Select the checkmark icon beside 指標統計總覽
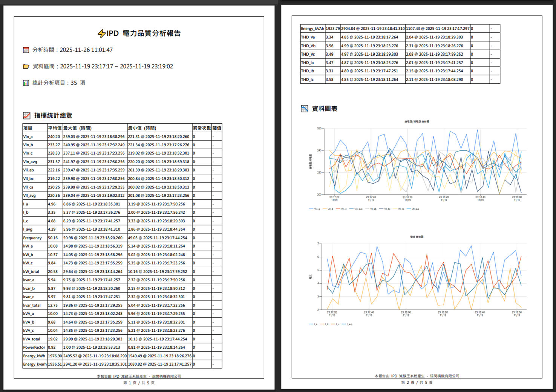 pos(26,115)
